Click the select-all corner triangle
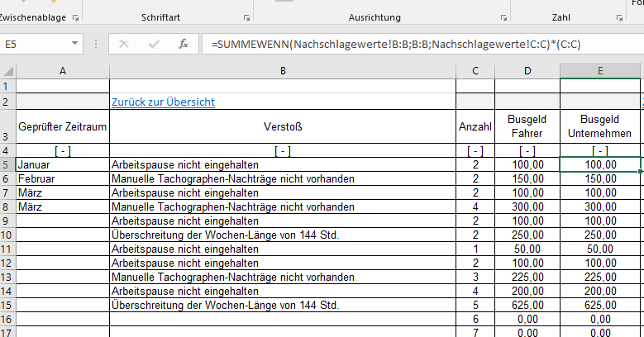644x337 pixels. (8, 71)
